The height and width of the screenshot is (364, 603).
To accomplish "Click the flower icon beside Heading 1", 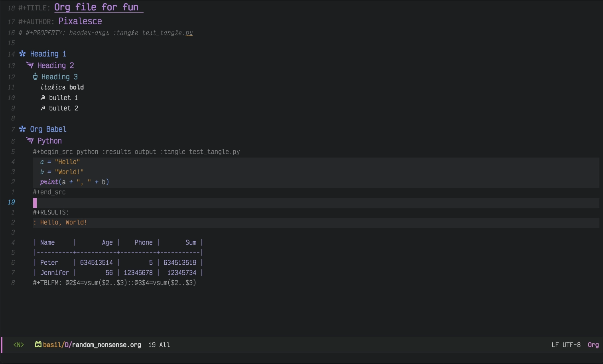I will [22, 53].
